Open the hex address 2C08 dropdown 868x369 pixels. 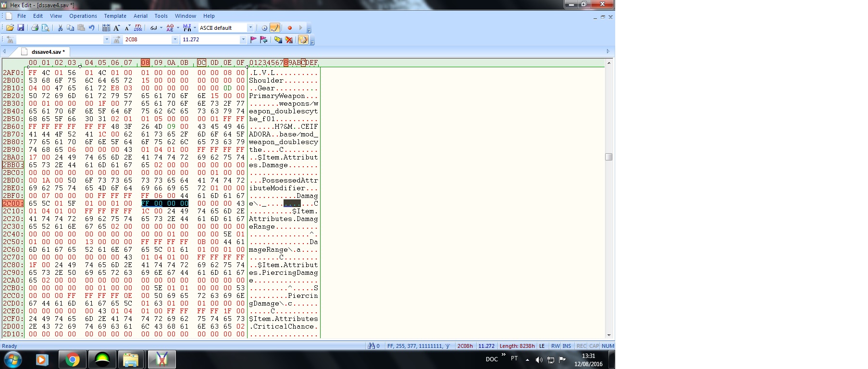[x=175, y=40]
